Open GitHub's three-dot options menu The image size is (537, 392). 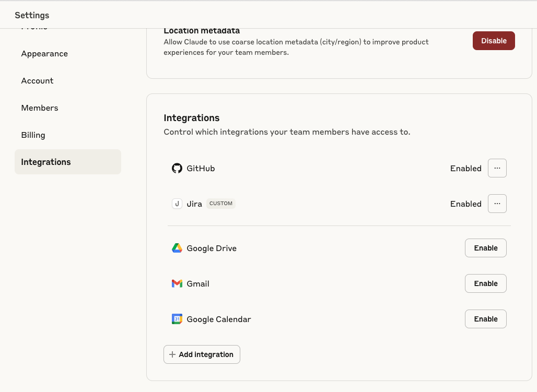(x=497, y=168)
